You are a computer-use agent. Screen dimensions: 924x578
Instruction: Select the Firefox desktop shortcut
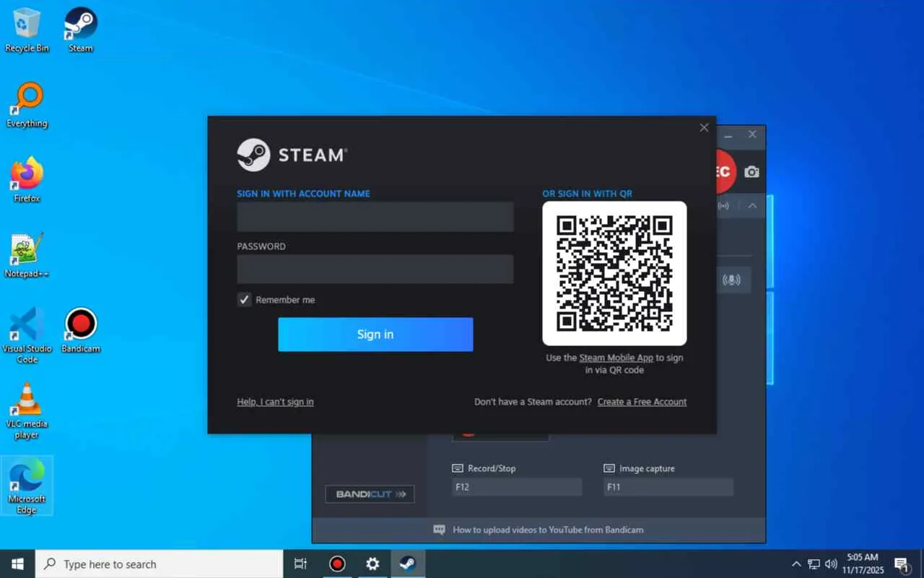(27, 180)
